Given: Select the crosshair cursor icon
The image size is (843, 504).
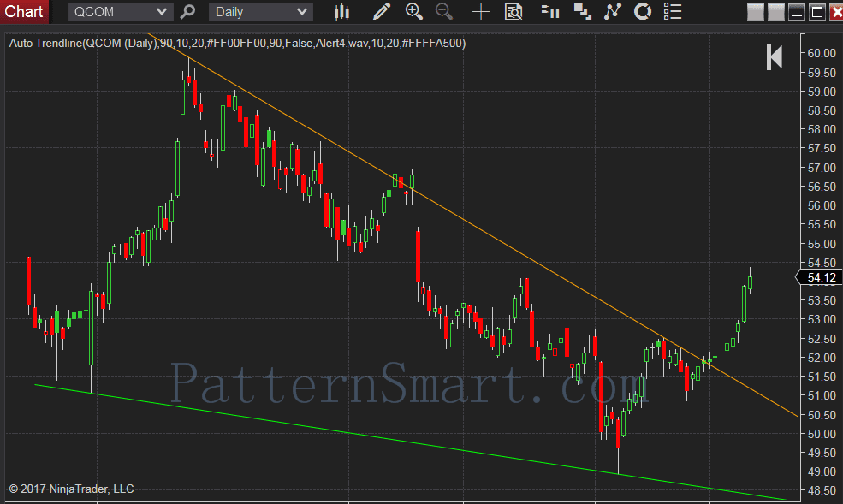Looking at the screenshot, I should coord(481,11).
